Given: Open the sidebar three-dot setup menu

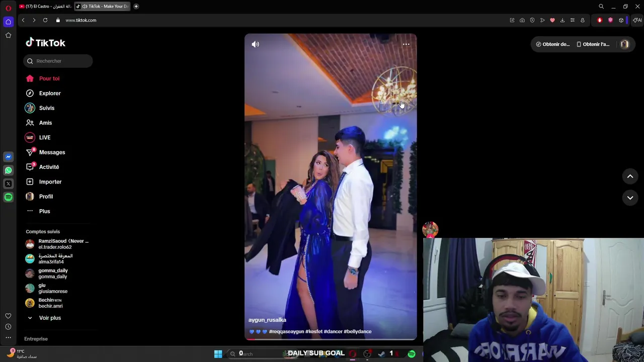Looking at the screenshot, I should pos(8,337).
